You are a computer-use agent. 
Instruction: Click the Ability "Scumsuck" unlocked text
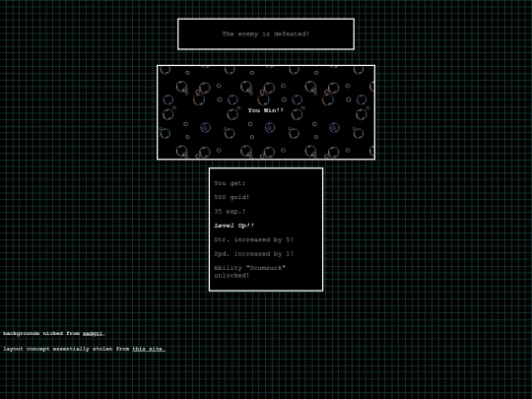click(x=249, y=272)
